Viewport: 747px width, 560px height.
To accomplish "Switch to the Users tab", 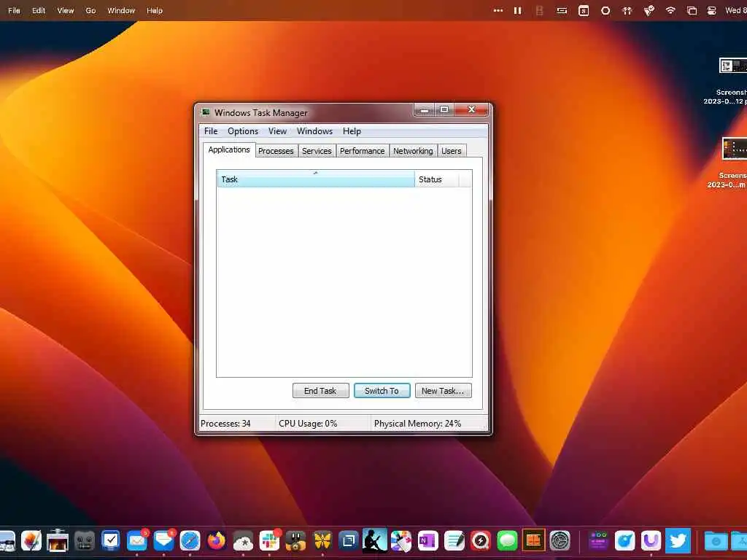I will (x=451, y=151).
